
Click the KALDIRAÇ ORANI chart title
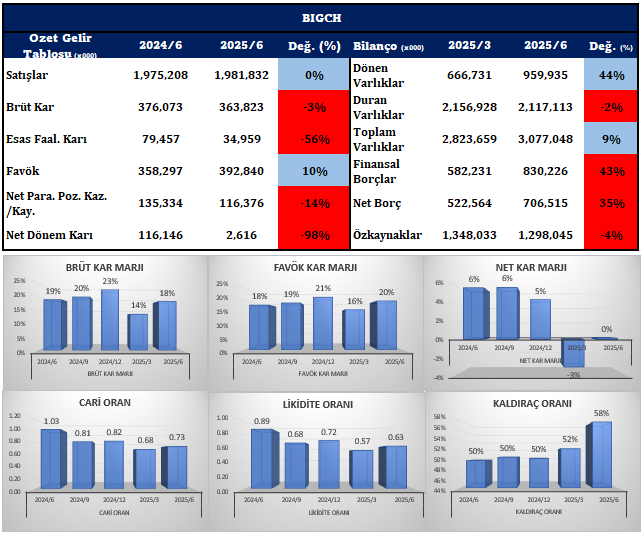[532, 404]
